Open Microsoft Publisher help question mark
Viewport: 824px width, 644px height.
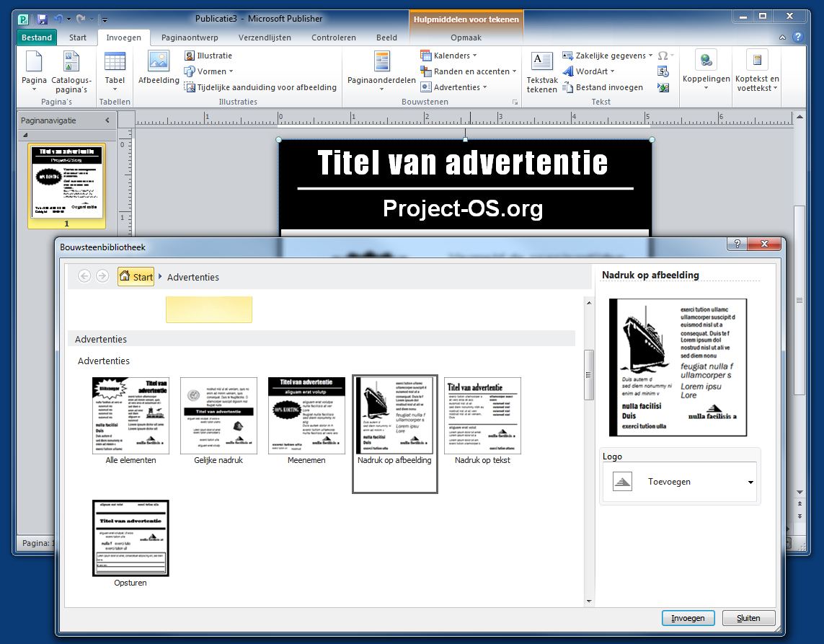[x=798, y=37]
